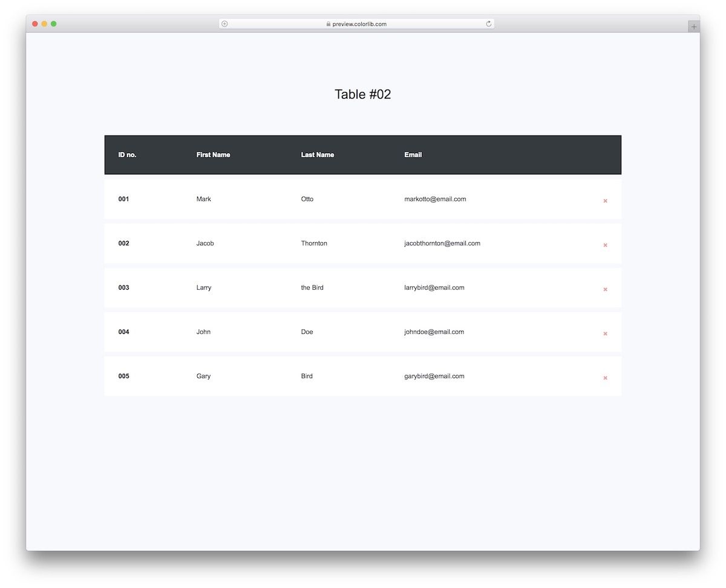
Task: Select the johndoe@email.com cell
Action: click(x=434, y=332)
